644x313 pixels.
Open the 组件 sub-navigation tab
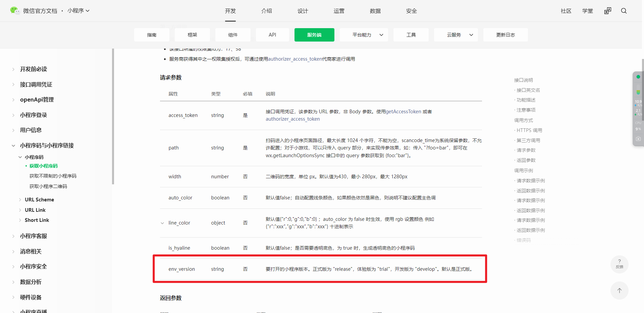[233, 35]
